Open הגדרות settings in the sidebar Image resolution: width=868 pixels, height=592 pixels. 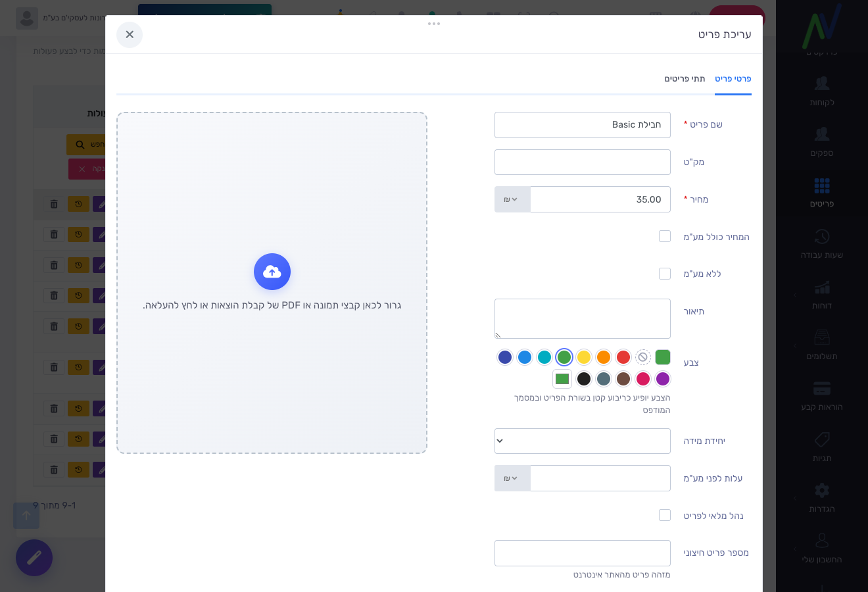[822, 498]
